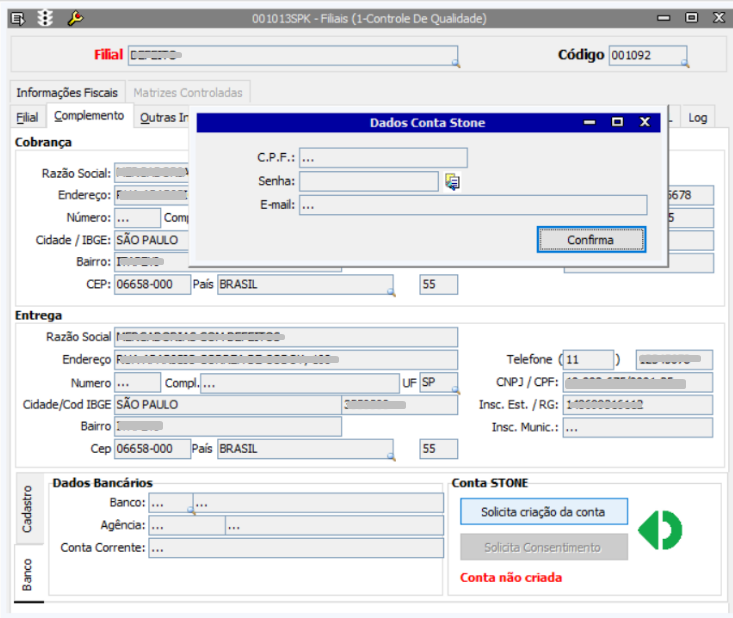Open País lookup in Entrega section
This screenshot has height=618, width=733.
point(391,457)
